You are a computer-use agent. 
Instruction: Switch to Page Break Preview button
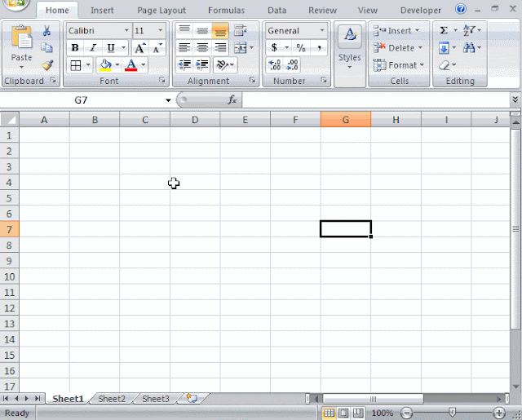coord(358,413)
